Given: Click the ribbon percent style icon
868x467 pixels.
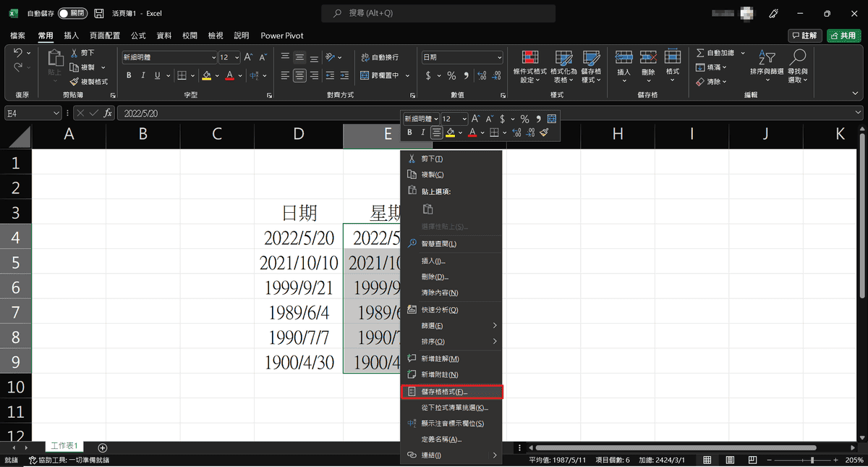Looking at the screenshot, I should point(451,75).
